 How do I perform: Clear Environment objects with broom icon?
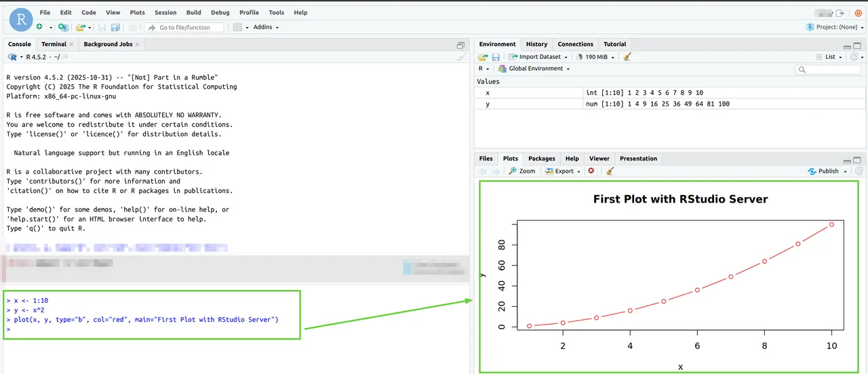(627, 57)
